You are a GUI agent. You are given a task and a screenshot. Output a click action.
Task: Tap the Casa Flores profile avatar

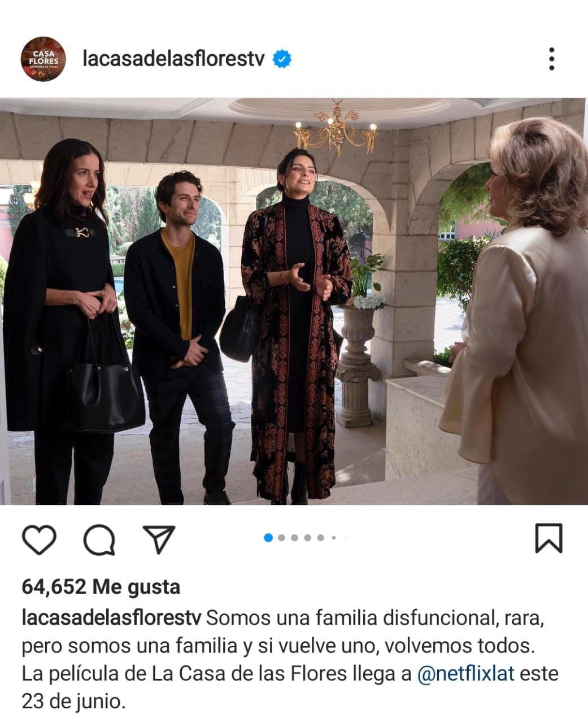pyautogui.click(x=43, y=59)
